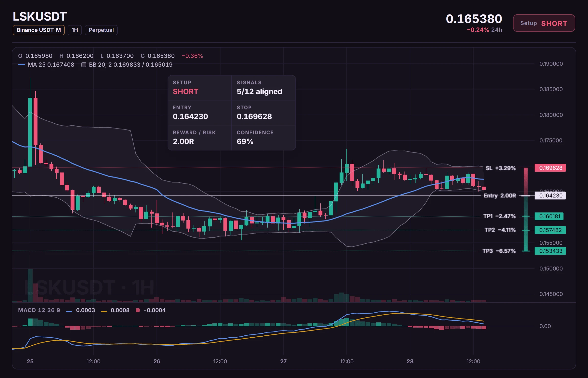This screenshot has width=588, height=378.
Task: Click the date 26 on time axis
Action: click(x=157, y=361)
